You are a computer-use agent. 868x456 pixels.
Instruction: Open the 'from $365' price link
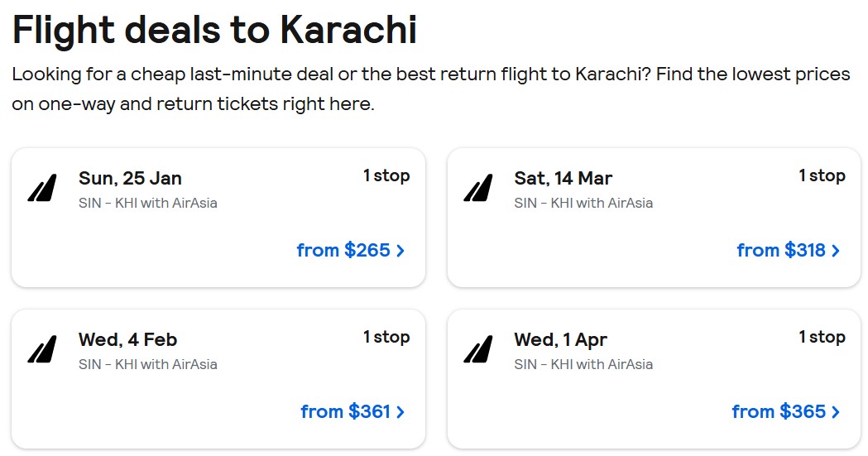click(779, 411)
